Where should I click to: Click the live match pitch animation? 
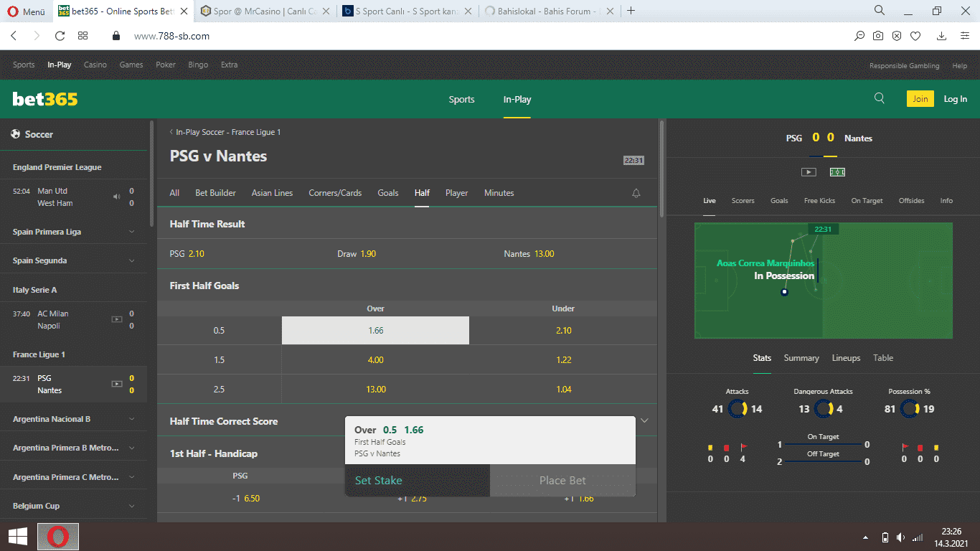pyautogui.click(x=823, y=281)
